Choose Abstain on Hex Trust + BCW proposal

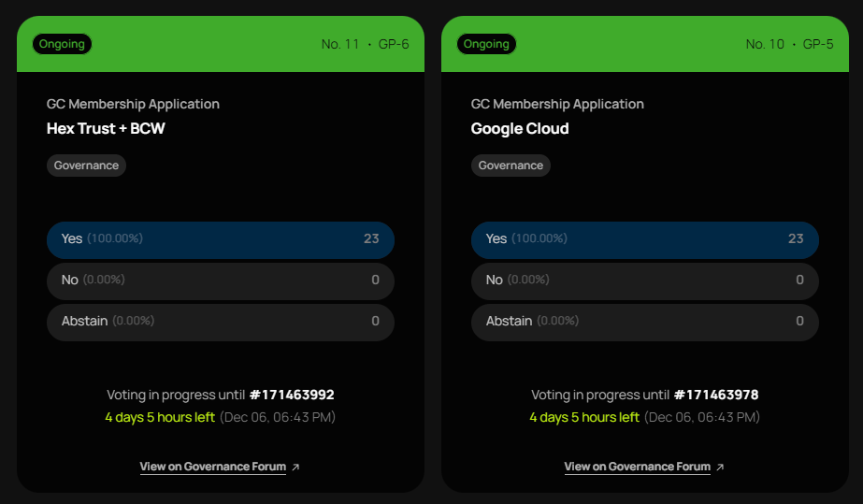tap(221, 323)
